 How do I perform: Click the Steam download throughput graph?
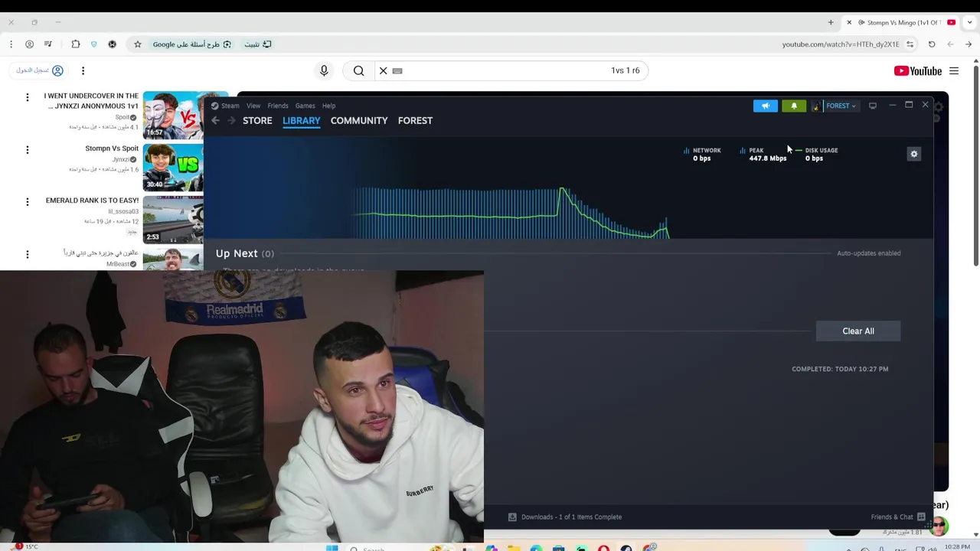coord(511,212)
